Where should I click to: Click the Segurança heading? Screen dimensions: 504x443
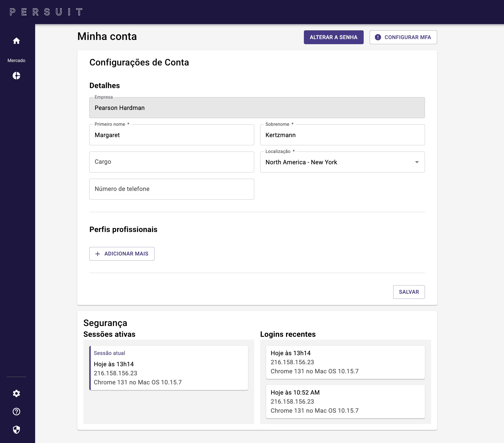coord(105,323)
